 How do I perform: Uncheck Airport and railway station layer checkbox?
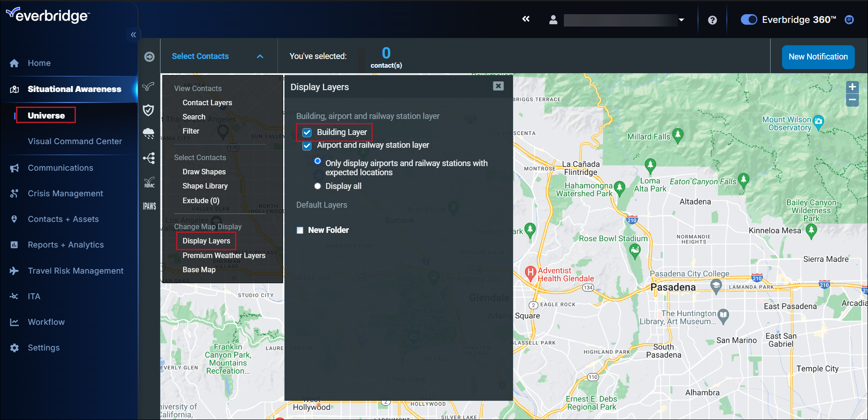pos(307,146)
